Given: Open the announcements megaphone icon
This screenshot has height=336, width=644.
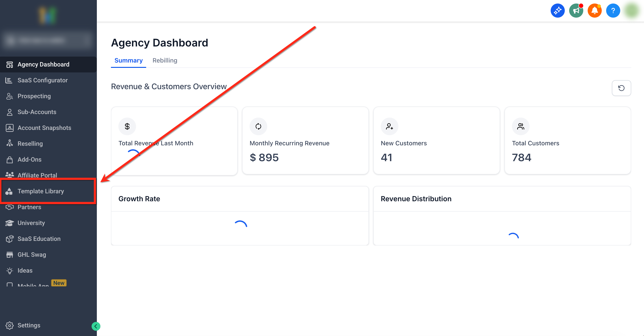Looking at the screenshot, I should click(576, 11).
